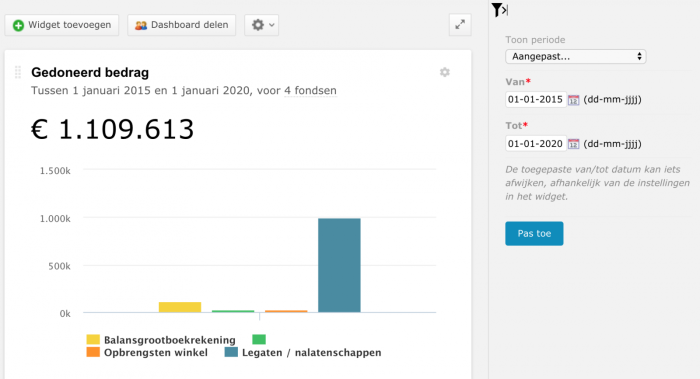Expand dashboard to fullscreen with arrows icon
This screenshot has height=379, width=700.
coord(460,25)
